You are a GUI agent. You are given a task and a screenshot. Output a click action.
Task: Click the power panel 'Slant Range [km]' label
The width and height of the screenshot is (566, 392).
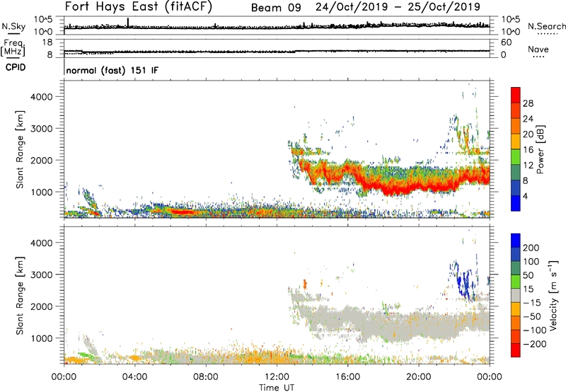20,149
